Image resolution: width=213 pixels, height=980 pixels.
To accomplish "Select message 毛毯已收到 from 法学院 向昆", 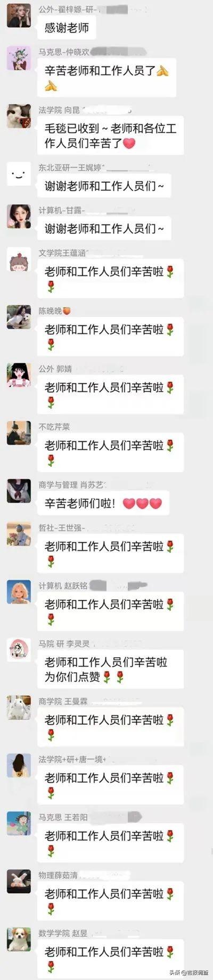I will 111,136.
